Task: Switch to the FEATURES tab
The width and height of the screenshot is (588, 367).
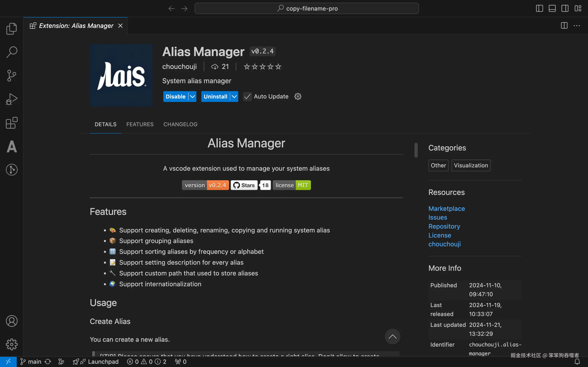Action: tap(140, 124)
